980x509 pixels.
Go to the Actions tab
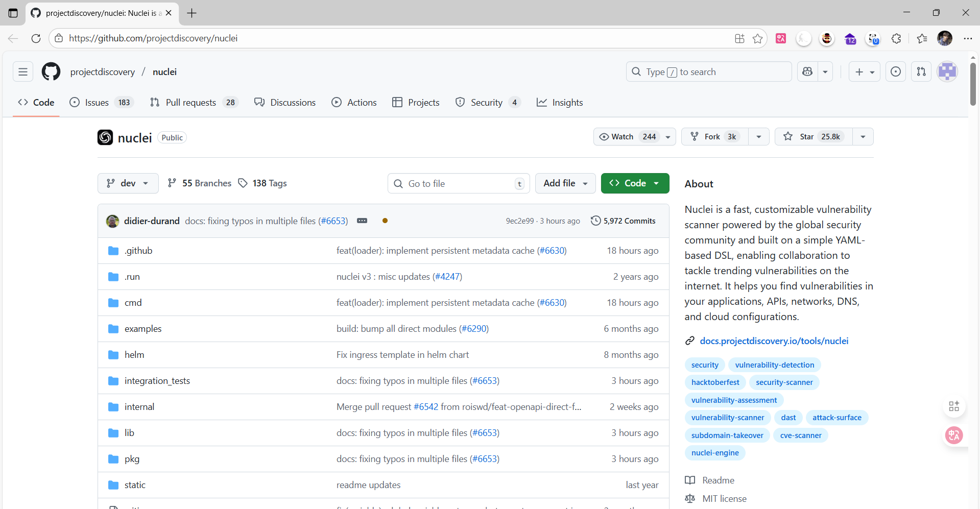[x=354, y=103]
